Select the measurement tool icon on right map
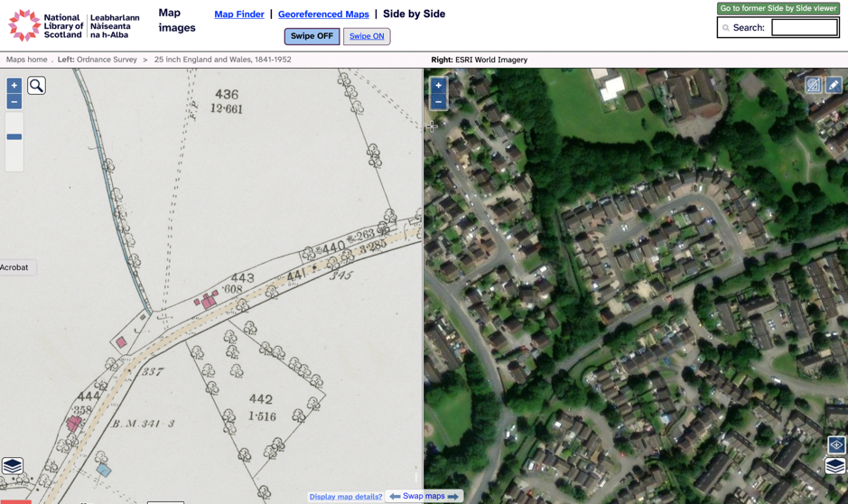 (813, 85)
